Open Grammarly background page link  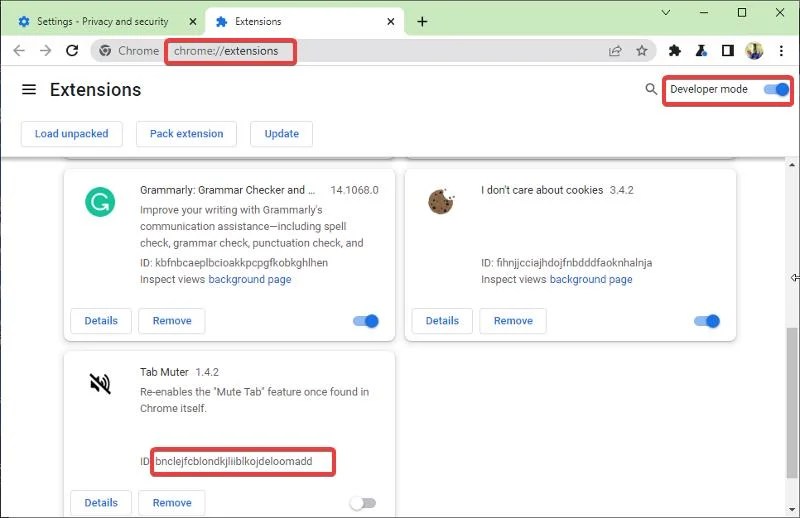pos(249,280)
